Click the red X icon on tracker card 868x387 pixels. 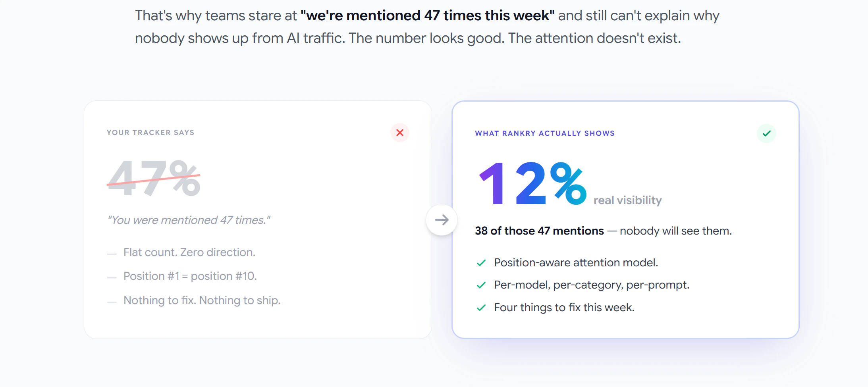400,133
